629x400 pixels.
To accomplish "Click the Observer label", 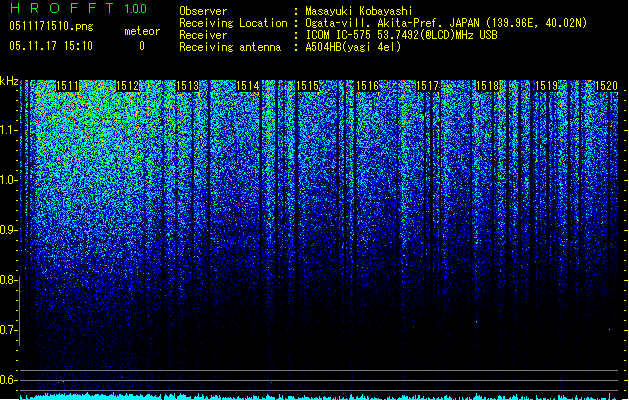I will coord(203,11).
